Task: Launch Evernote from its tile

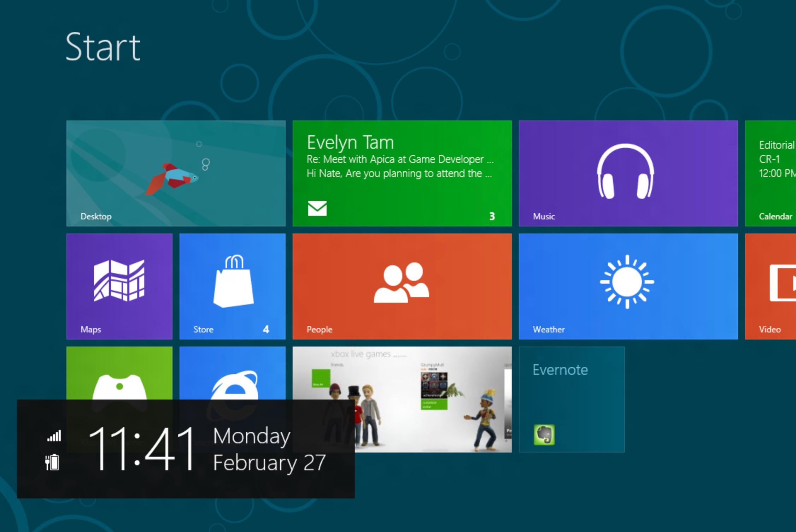Action: 572,399
